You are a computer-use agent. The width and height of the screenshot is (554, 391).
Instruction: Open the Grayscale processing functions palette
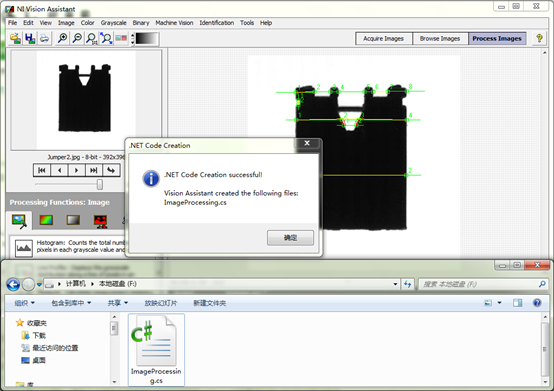pos(73,220)
